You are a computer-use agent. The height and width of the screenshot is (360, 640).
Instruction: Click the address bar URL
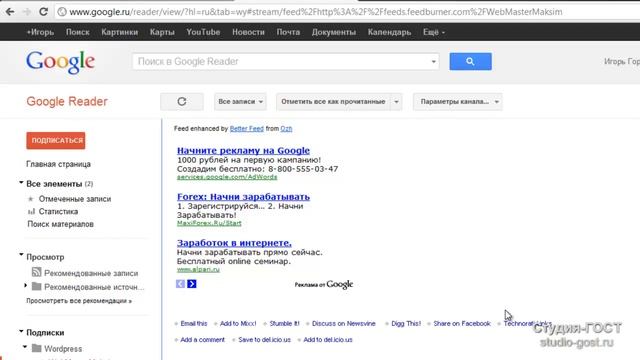tap(316, 12)
